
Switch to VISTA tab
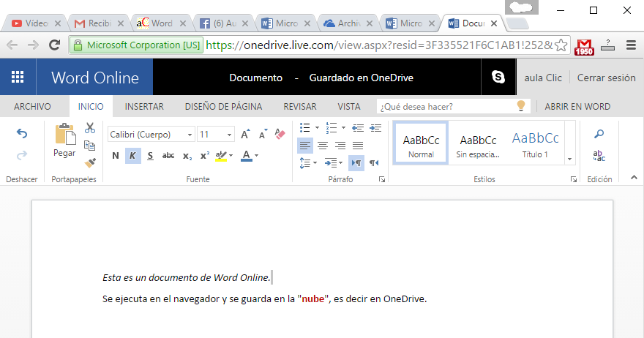click(x=349, y=106)
